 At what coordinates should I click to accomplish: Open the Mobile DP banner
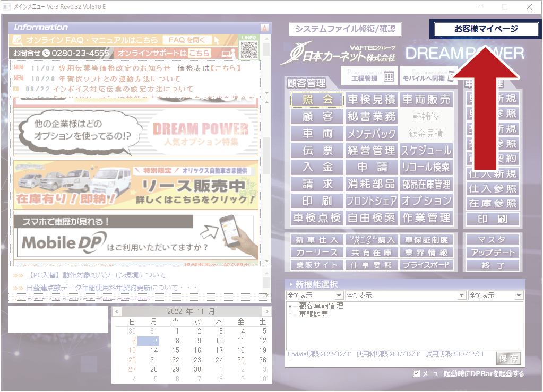point(136,236)
